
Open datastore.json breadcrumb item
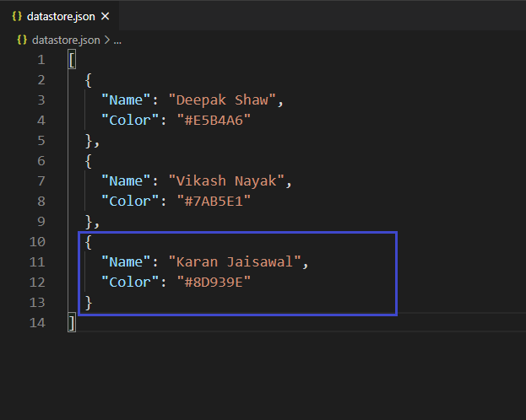66,40
